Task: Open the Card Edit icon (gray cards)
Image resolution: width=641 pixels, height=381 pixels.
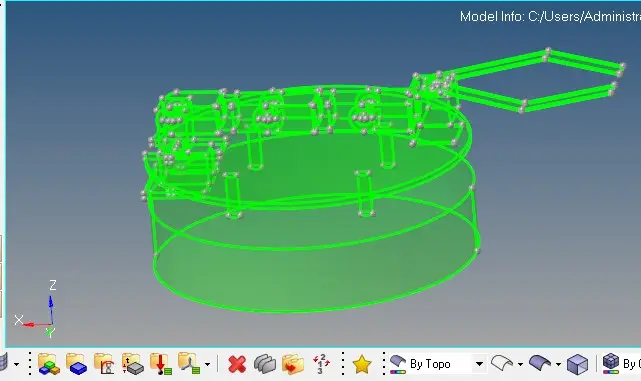Action: [264, 364]
